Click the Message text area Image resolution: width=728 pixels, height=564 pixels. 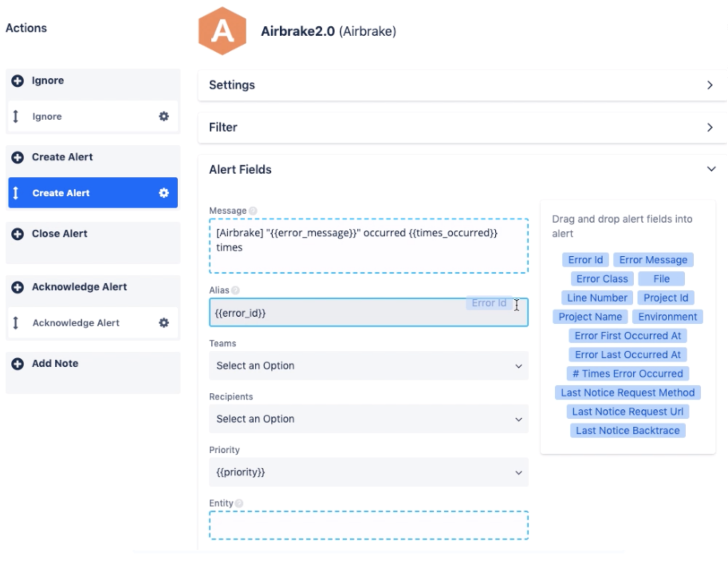pyautogui.click(x=368, y=246)
